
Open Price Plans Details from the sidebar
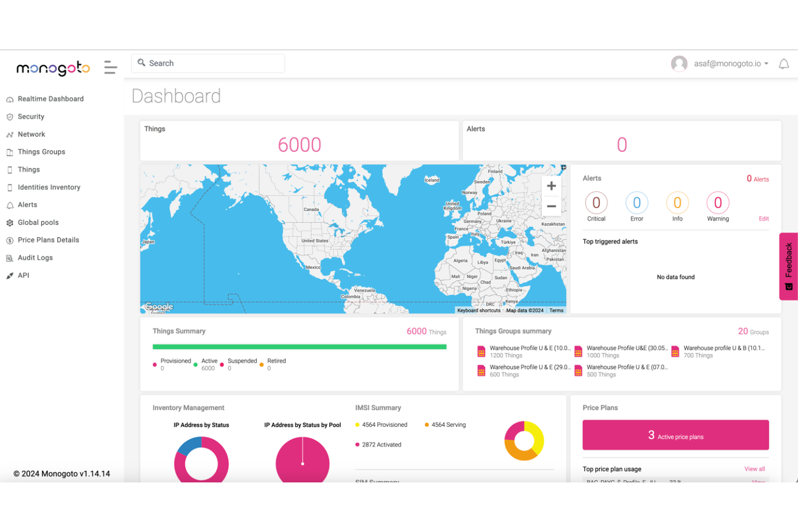coord(10,240)
